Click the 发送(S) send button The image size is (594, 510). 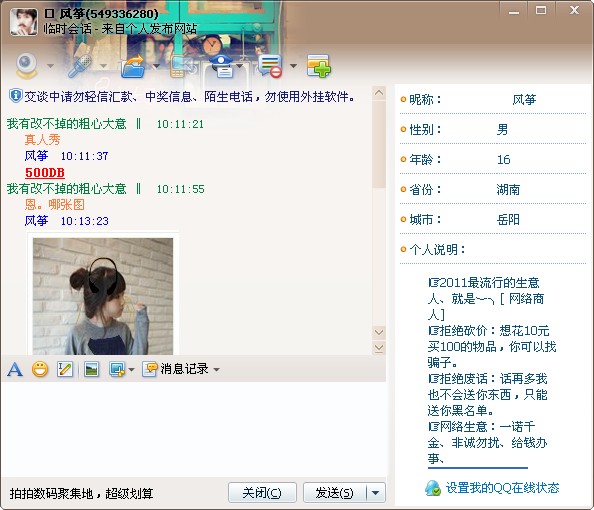click(335, 493)
